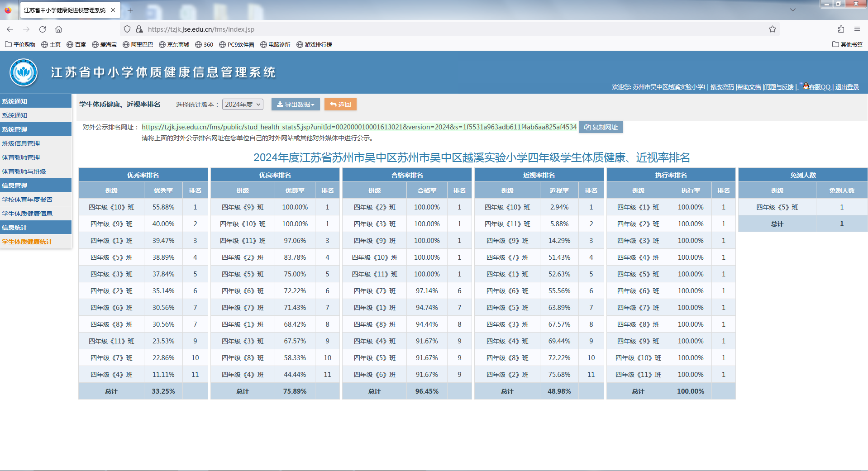868x471 pixels.
Task: Close the 江苏省中小学健康促进校管理系统 tab
Action: click(x=113, y=10)
